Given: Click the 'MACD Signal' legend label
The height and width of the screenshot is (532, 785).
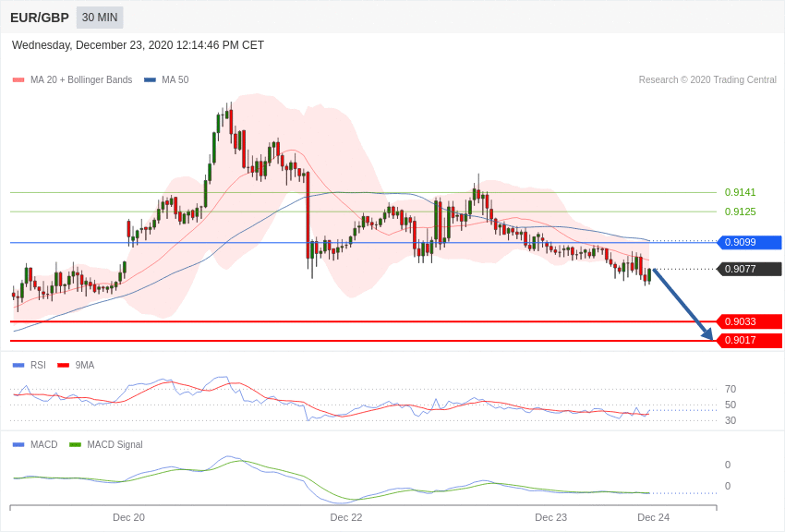Looking at the screenshot, I should [x=115, y=444].
